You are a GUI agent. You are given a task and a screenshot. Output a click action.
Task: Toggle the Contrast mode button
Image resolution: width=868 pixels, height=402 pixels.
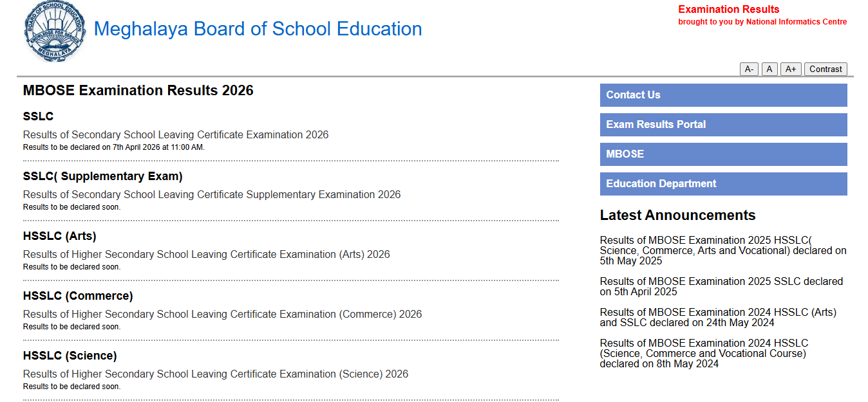point(826,69)
